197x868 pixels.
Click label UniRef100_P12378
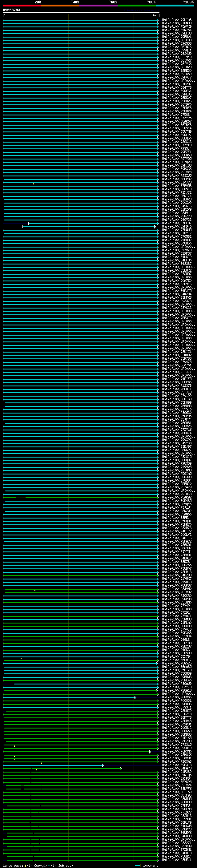pyautogui.click(x=177, y=386)
